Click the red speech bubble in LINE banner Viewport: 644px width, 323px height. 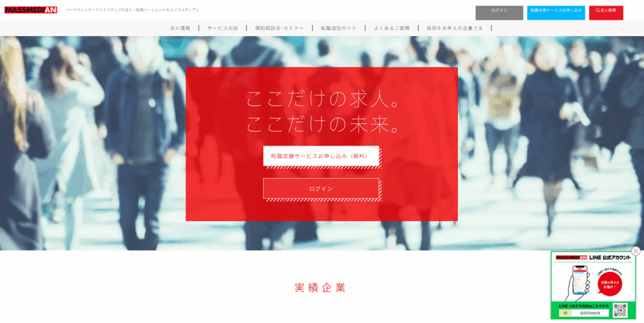[610, 284]
